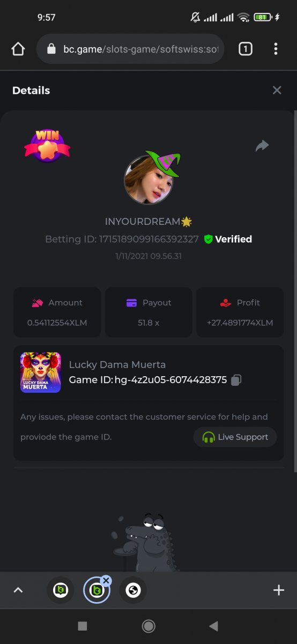Tap the browser home icon
Viewport: 297px width, 644px height.
click(18, 49)
